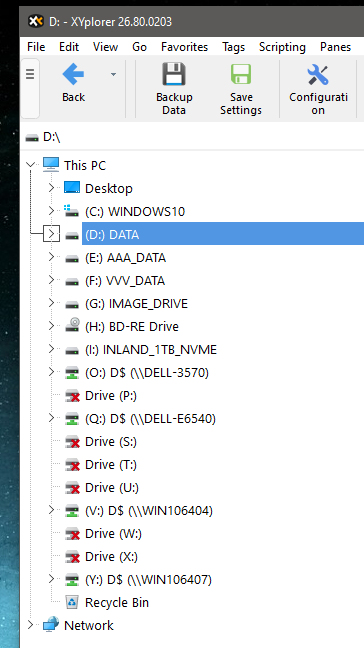The height and width of the screenshot is (648, 364).
Task: Expand the (E:) AAA_DATA node
Action: point(51,257)
